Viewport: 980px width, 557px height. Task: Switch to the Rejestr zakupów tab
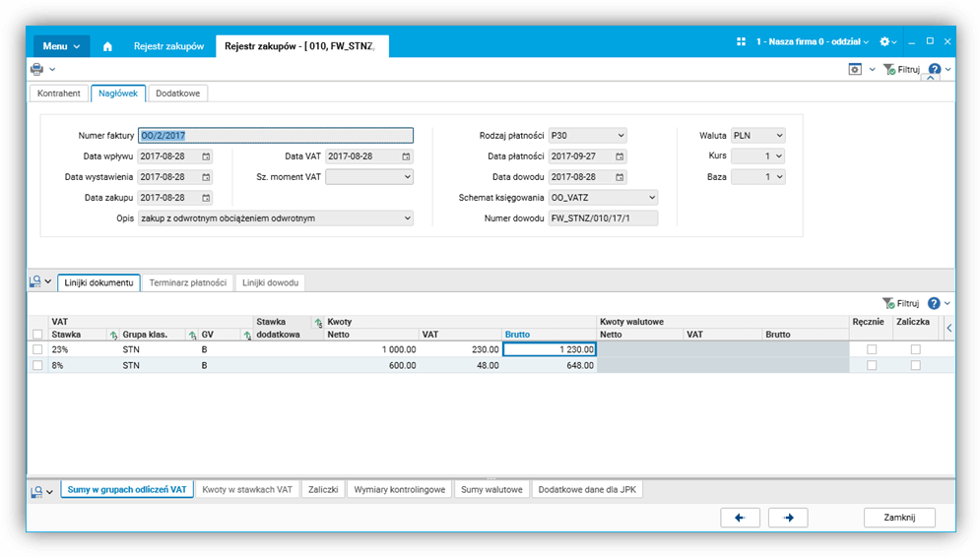(168, 46)
